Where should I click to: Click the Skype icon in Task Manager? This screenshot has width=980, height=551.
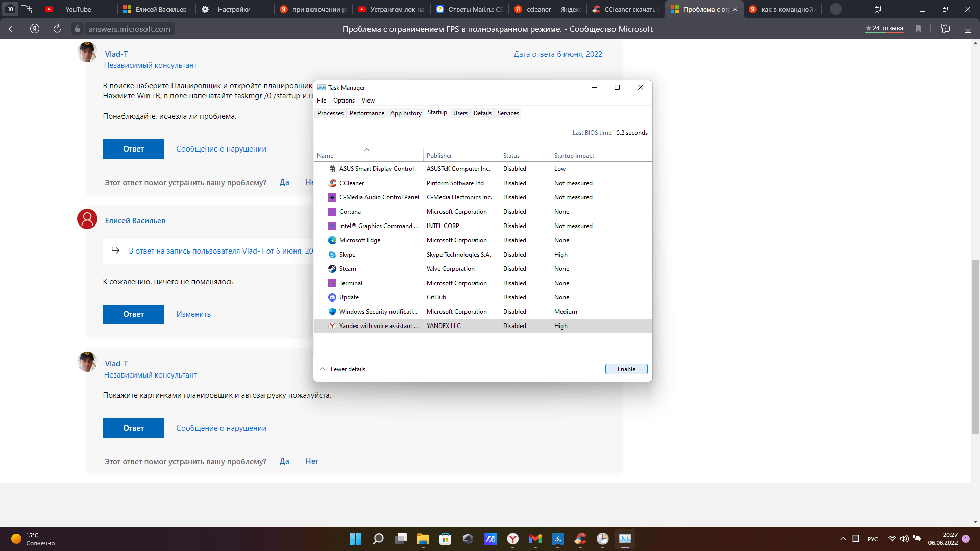coord(332,255)
